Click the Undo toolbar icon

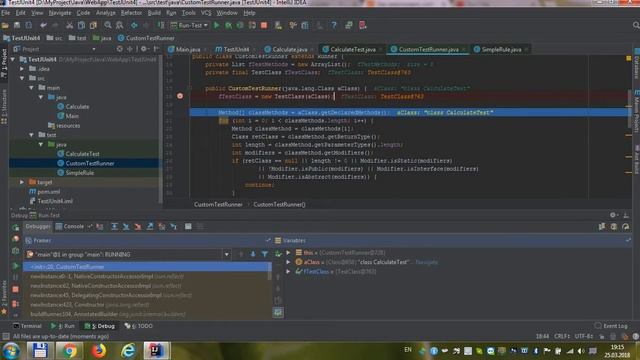click(43, 25)
